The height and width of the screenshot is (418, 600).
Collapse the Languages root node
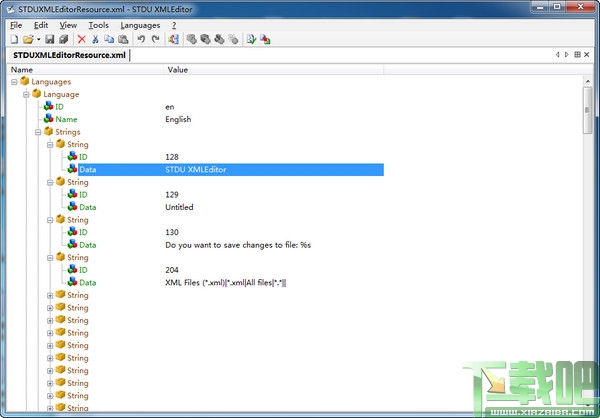pyautogui.click(x=14, y=82)
